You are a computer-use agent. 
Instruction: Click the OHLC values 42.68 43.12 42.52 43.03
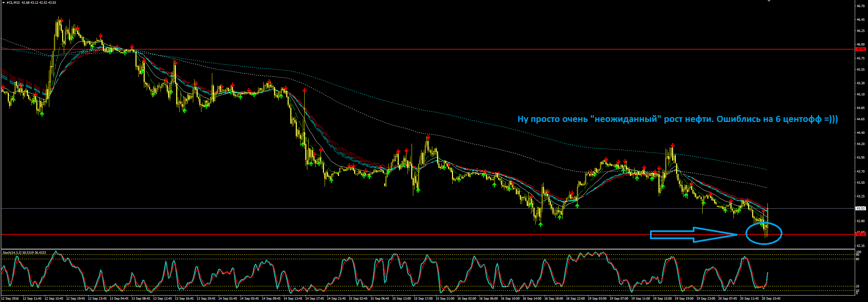(x=39, y=3)
